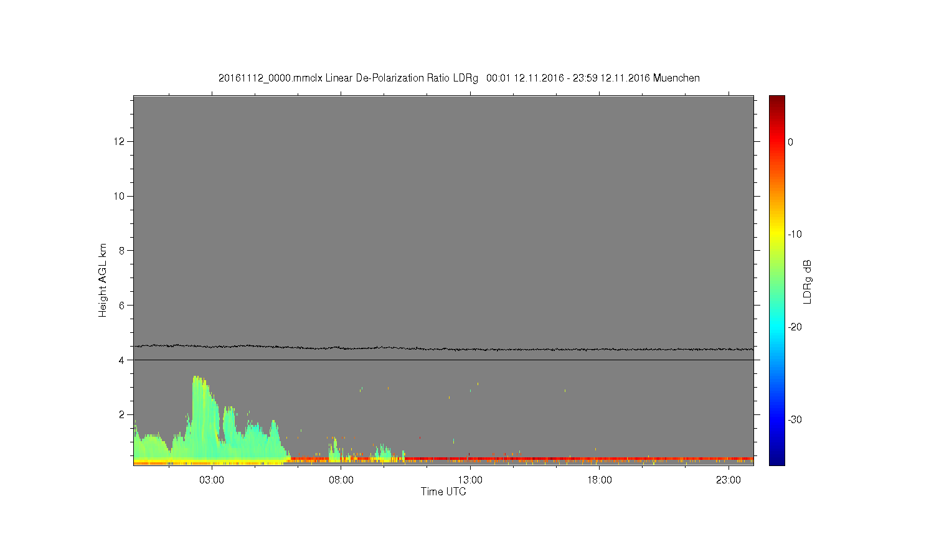
Task: Click the height tick label 10
Action: (120, 196)
